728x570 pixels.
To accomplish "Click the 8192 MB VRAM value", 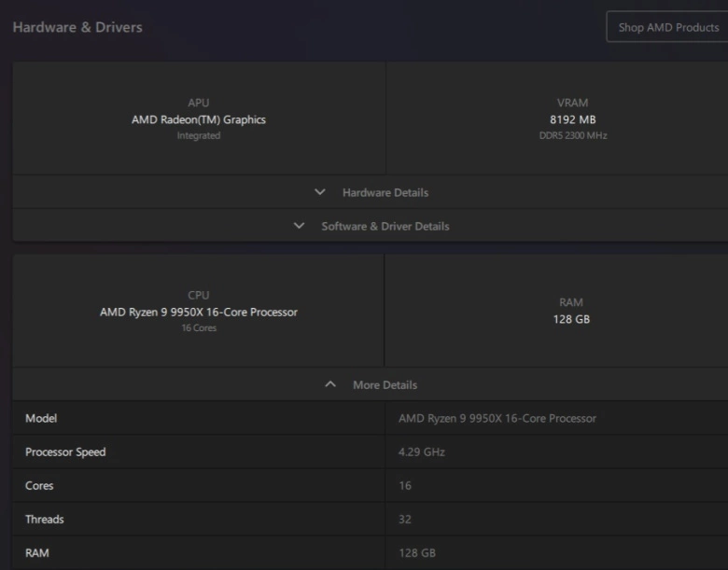I will tap(572, 119).
